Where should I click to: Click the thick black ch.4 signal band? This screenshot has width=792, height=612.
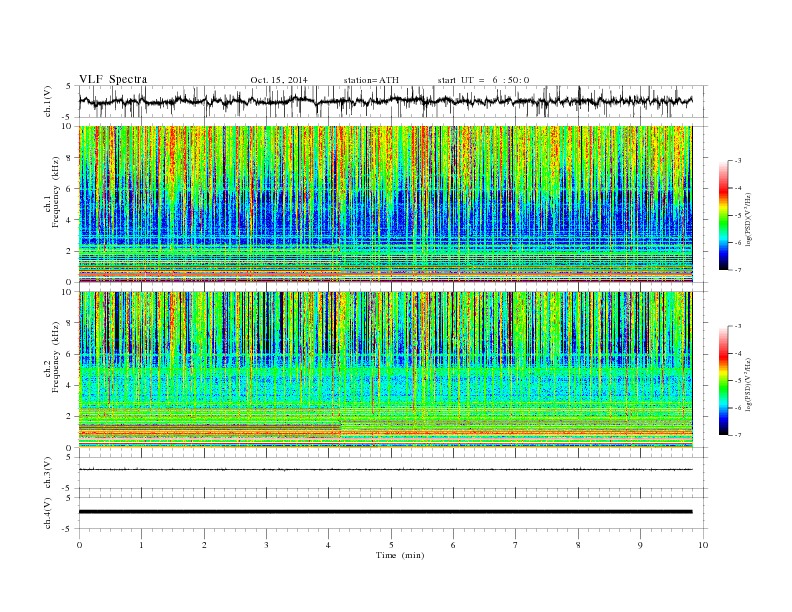coord(385,512)
